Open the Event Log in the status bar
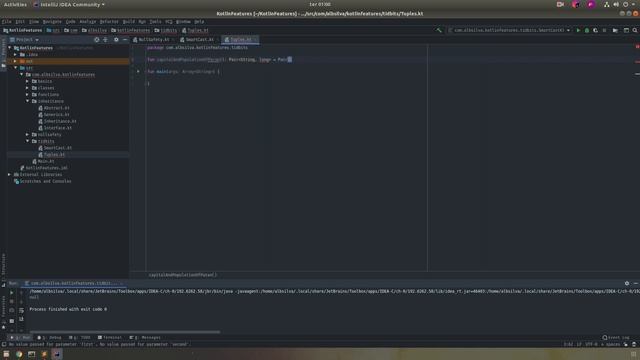640x360 pixels. pos(616,338)
